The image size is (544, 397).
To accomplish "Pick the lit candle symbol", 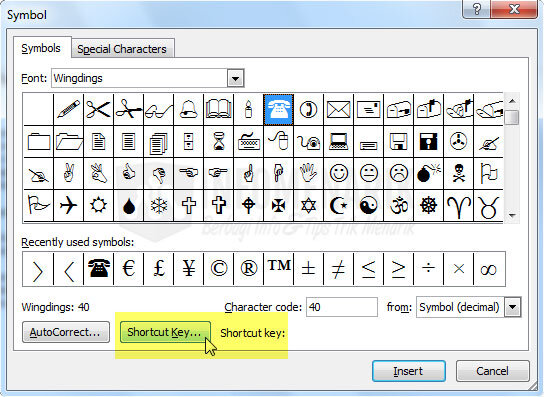I will [x=248, y=109].
